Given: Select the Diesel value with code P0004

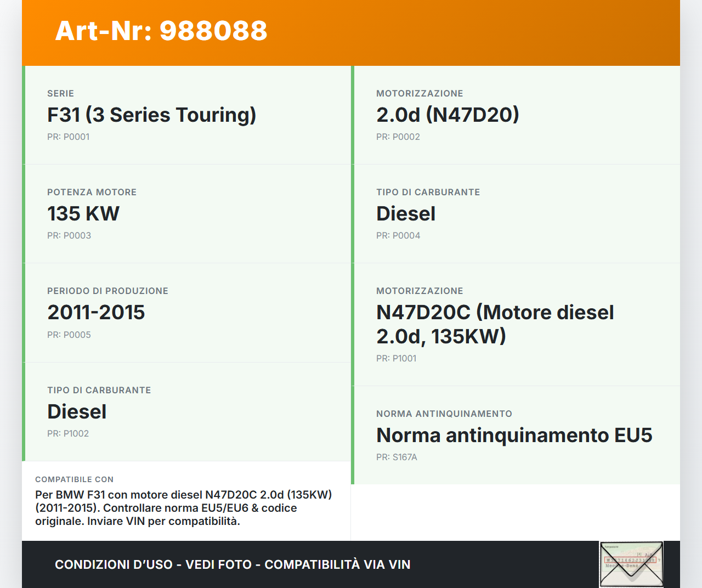Looking at the screenshot, I should click(406, 214).
